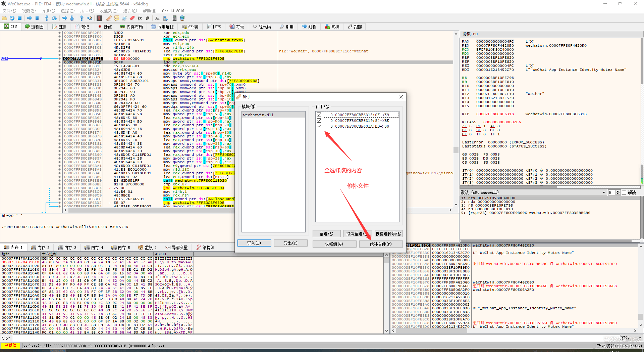
Task: Toggle patch checkbox for 00007FF80CBF6318:0F->E9
Action: pyautogui.click(x=319, y=115)
